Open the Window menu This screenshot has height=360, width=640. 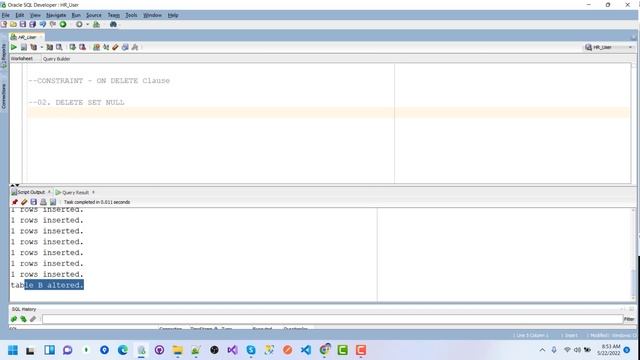tap(152, 15)
